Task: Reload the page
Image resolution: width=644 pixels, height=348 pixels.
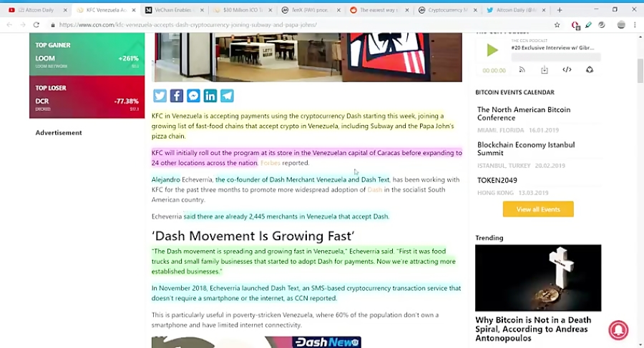Action: (x=36, y=25)
